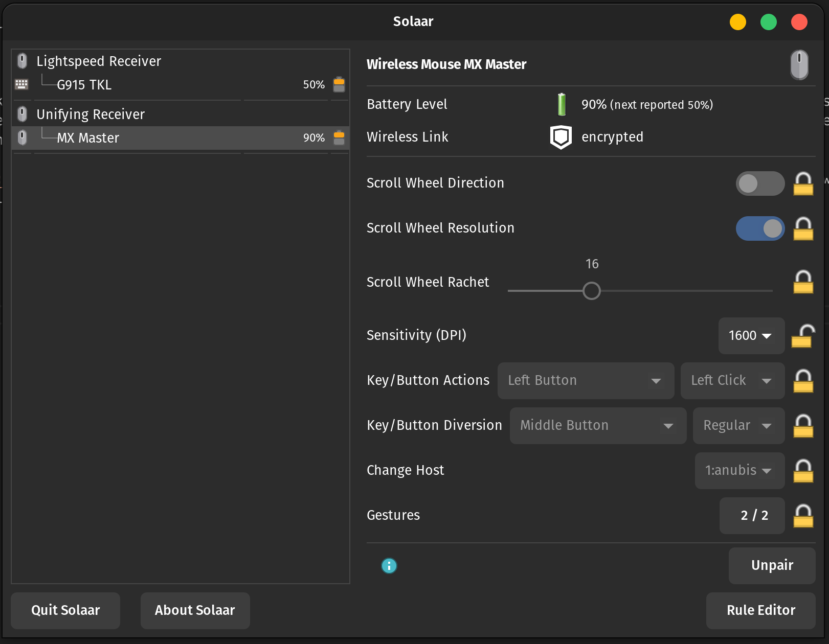829x644 pixels.
Task: Select MX Master in device tree
Action: coord(181,137)
